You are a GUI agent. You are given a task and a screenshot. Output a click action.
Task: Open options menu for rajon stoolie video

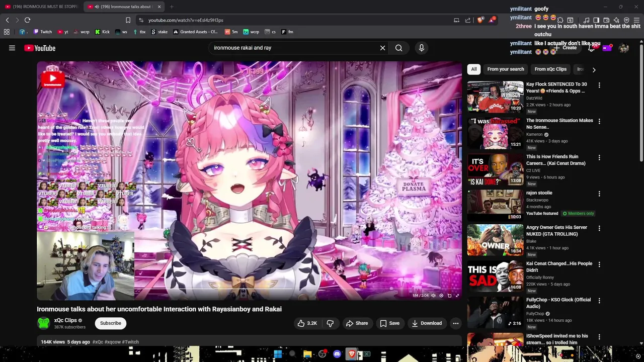click(x=599, y=194)
